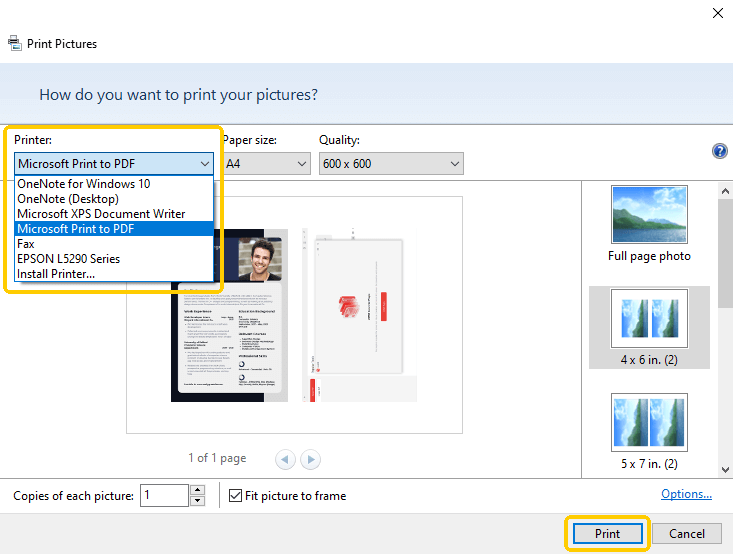733x554 pixels.
Task: Decrease copies of each picture
Action: 198,501
